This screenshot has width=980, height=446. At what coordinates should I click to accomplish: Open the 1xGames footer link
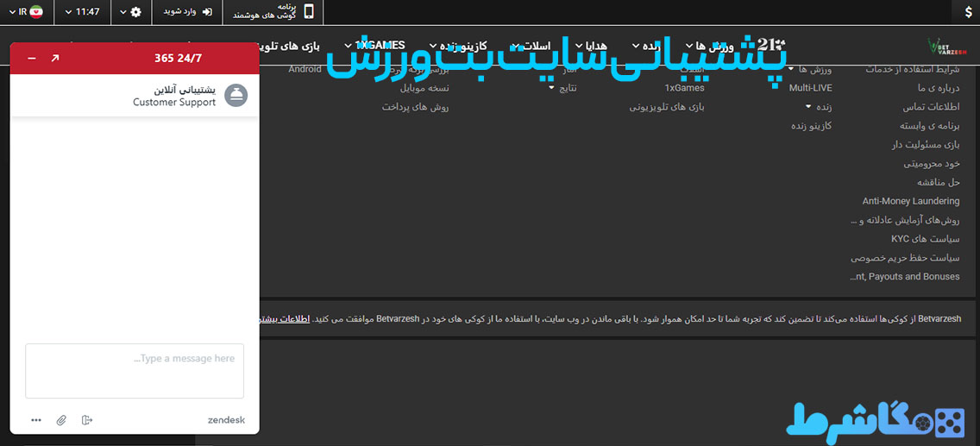tap(684, 88)
